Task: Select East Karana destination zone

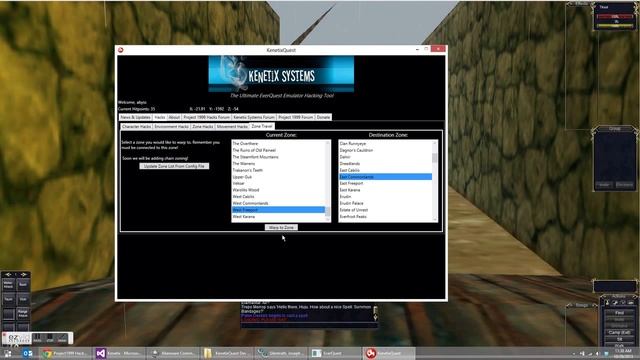Action: [x=385, y=190]
